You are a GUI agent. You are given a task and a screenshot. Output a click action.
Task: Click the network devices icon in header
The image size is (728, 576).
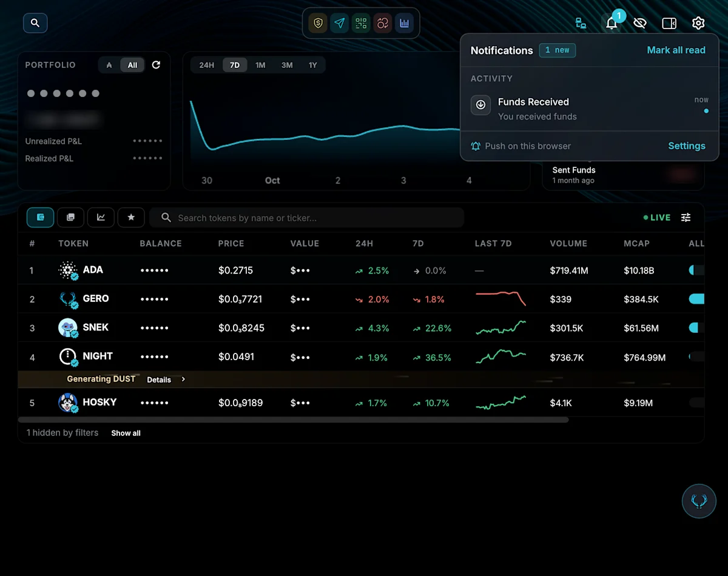click(581, 23)
